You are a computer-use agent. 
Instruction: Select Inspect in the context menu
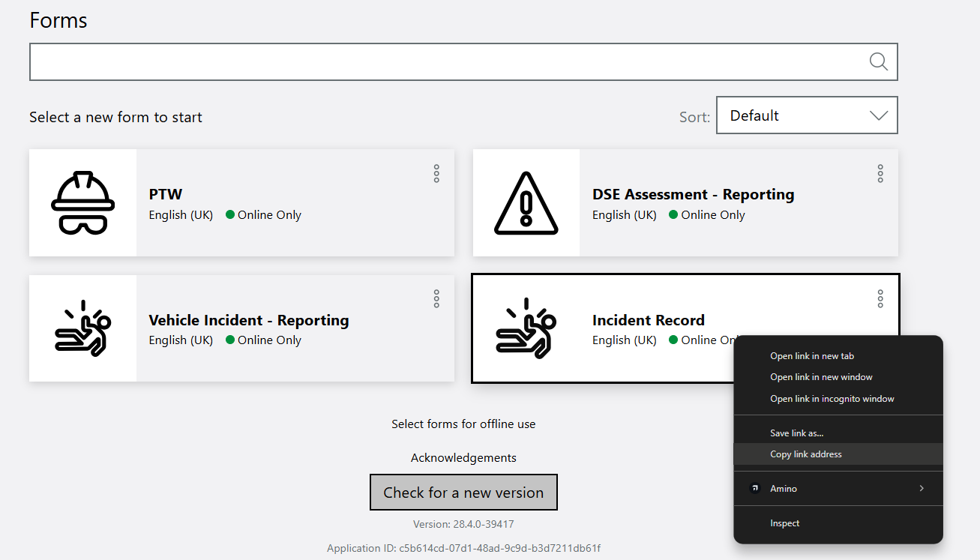[x=785, y=523]
